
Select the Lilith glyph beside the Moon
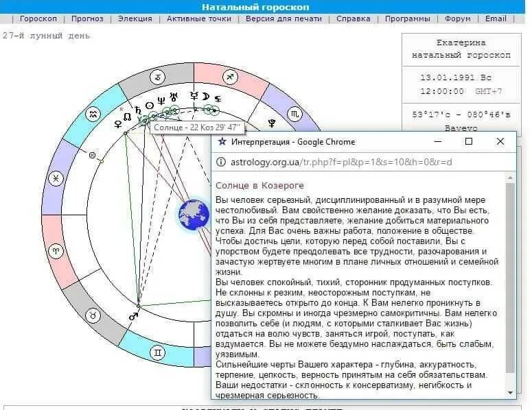(x=218, y=99)
